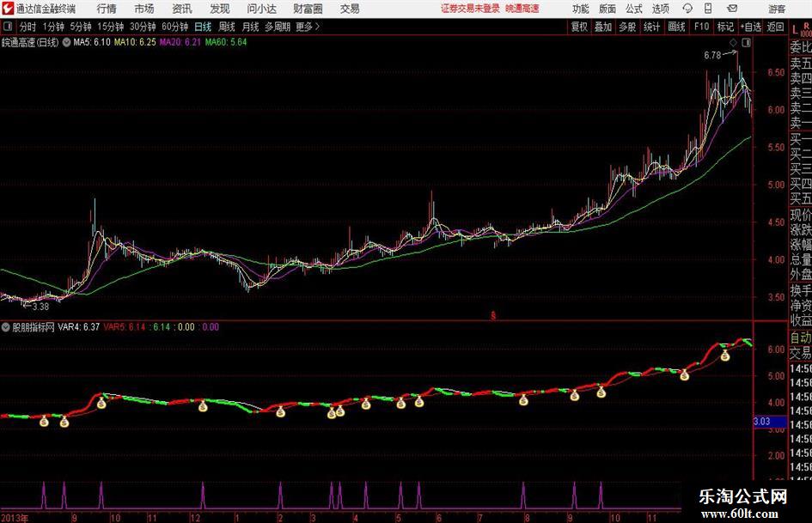812x523 pixels.
Task: Click the 3.38 low price label
Action: [x=40, y=307]
